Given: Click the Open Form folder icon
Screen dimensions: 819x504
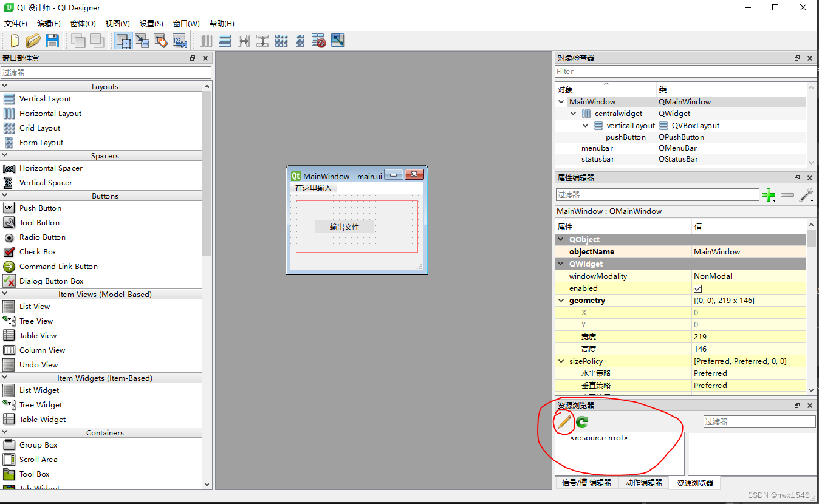Looking at the screenshot, I should click(33, 41).
